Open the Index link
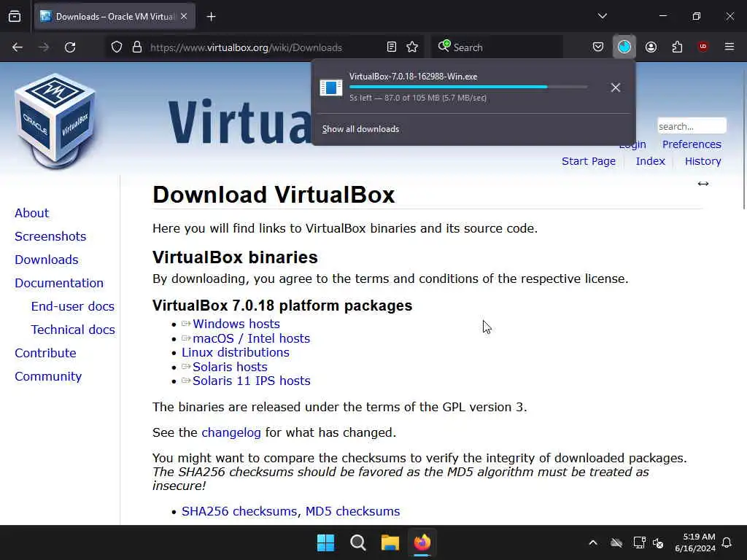Screen dimensions: 747x560 point(650,161)
